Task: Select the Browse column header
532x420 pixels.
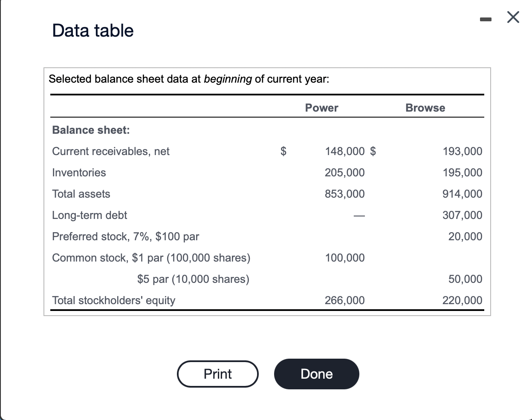Action: pos(425,108)
